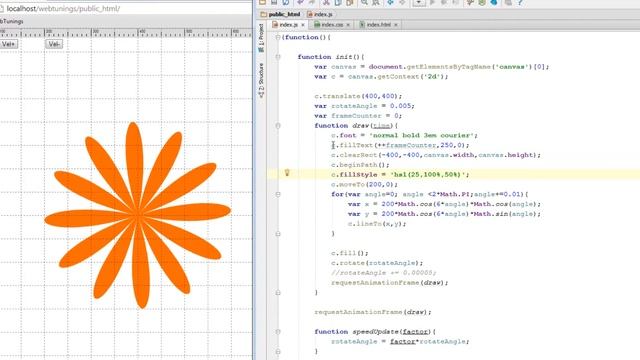This screenshot has height=360, width=640.
Task: Click fold marker closing speedUpdate function
Action: (x=278, y=351)
